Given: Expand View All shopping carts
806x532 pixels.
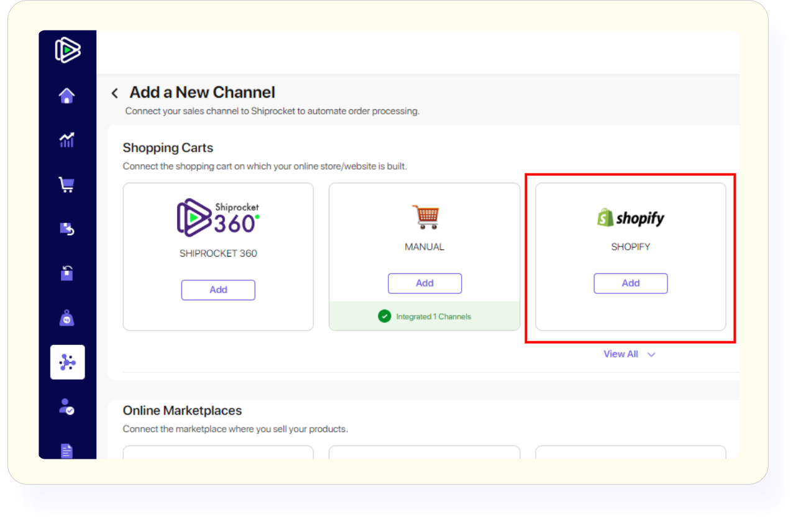Looking at the screenshot, I should 629,354.
